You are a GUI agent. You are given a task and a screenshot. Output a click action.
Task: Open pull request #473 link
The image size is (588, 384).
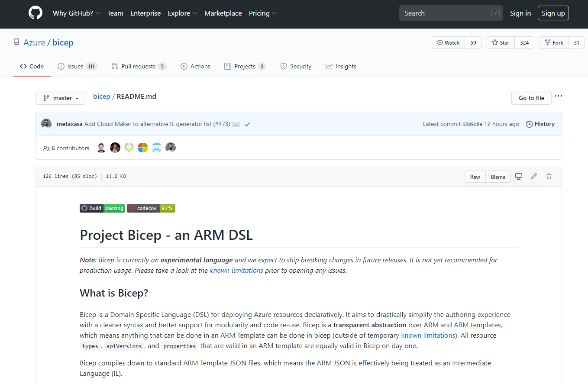[x=222, y=124]
